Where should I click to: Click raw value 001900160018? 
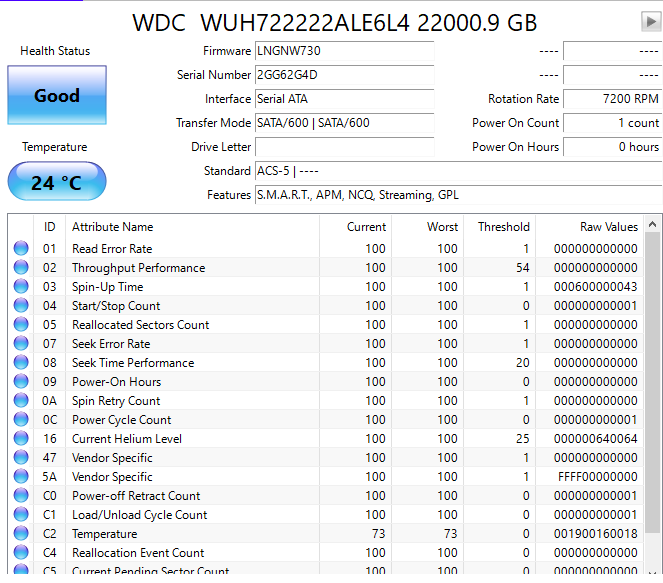tap(595, 534)
